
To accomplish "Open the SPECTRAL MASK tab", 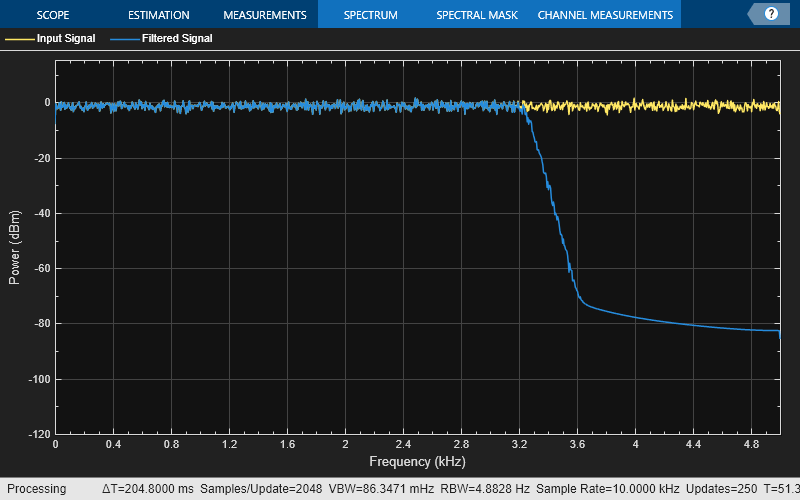I will point(476,15).
